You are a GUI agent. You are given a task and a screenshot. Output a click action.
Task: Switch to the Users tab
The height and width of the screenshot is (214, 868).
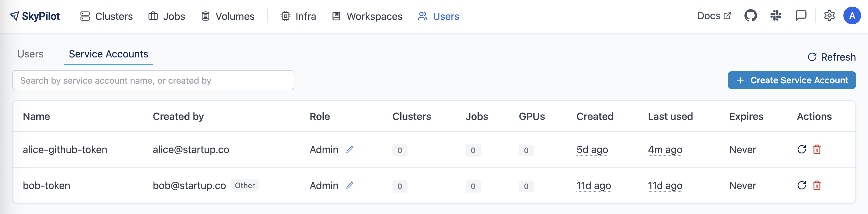(x=30, y=54)
